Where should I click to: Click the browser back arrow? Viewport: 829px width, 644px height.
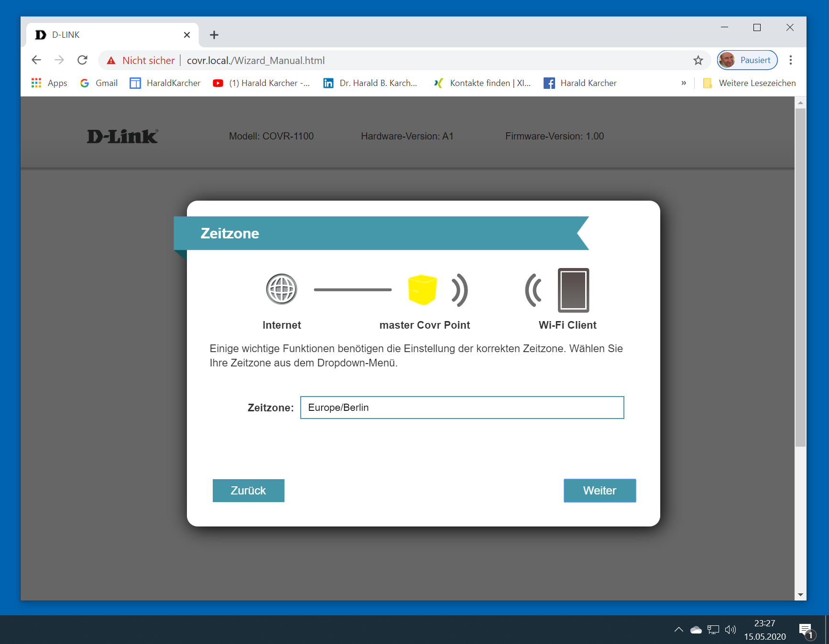click(36, 60)
